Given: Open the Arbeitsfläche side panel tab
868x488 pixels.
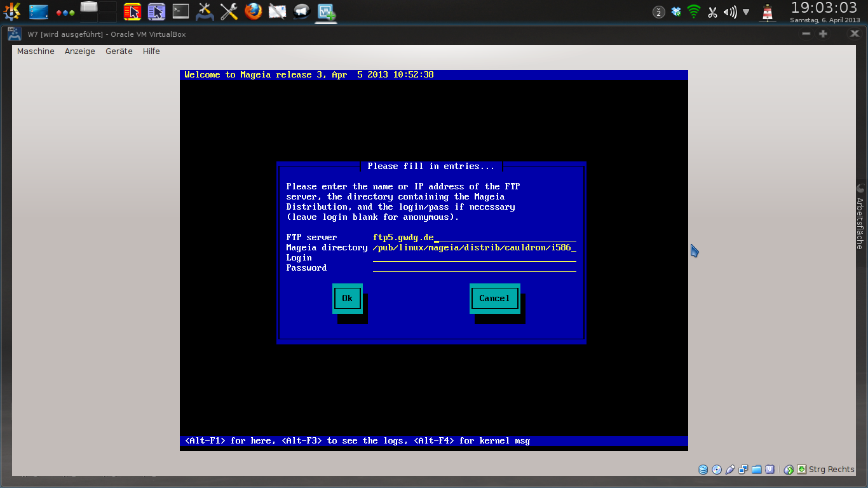Looking at the screenshot, I should 860,217.
